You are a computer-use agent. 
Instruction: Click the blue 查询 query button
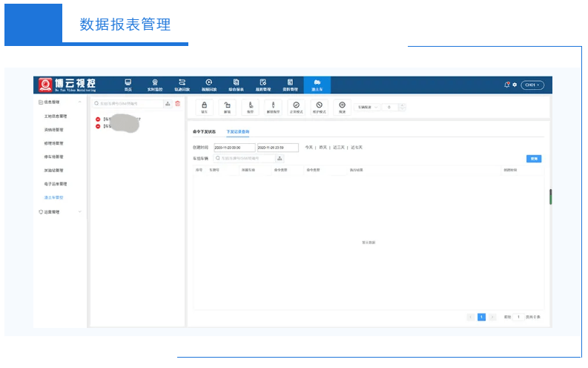coord(534,159)
